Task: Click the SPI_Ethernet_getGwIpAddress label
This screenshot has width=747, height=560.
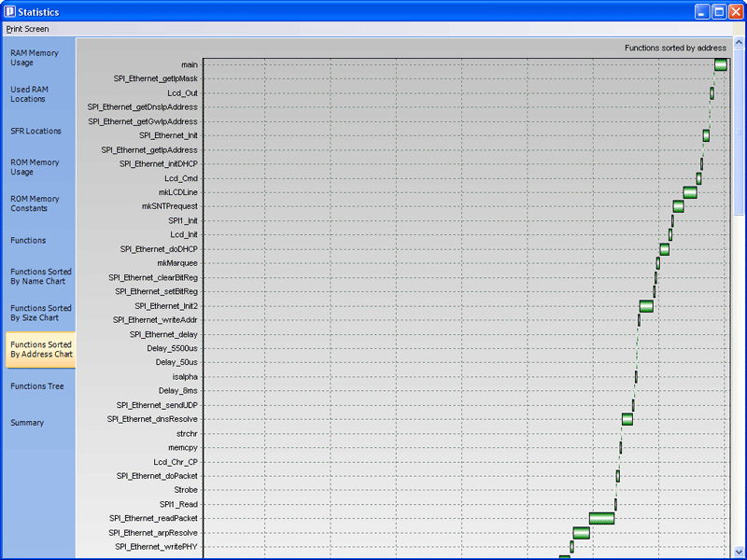Action: click(x=143, y=121)
